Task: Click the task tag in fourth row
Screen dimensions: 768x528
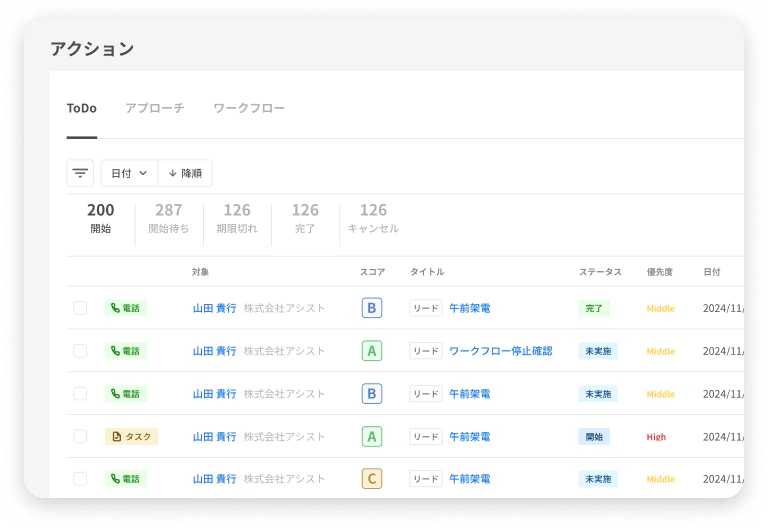Action: point(131,437)
